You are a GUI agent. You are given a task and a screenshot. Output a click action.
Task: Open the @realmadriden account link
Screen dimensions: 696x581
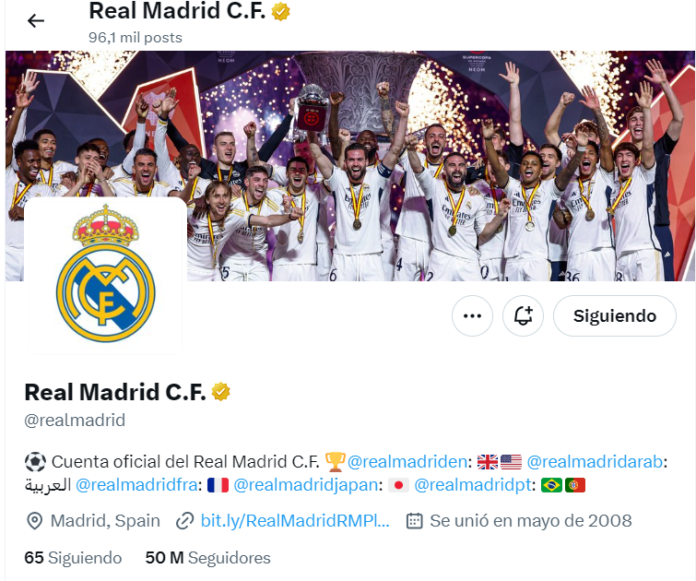[407, 462]
